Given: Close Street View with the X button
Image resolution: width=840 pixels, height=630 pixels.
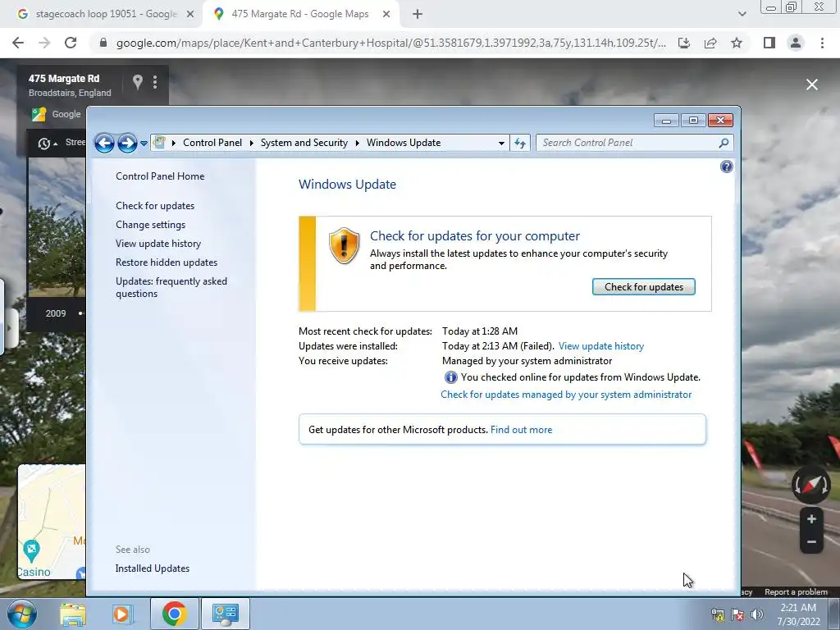Looking at the screenshot, I should click(812, 84).
